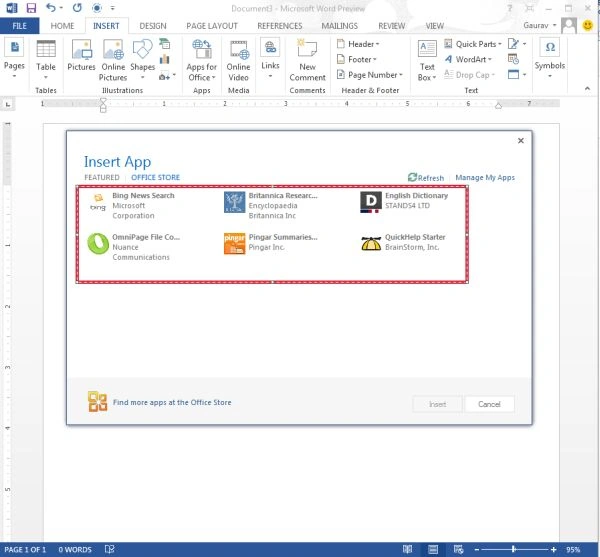
Task: Click the Redo/Repeat icon
Action: point(77,8)
